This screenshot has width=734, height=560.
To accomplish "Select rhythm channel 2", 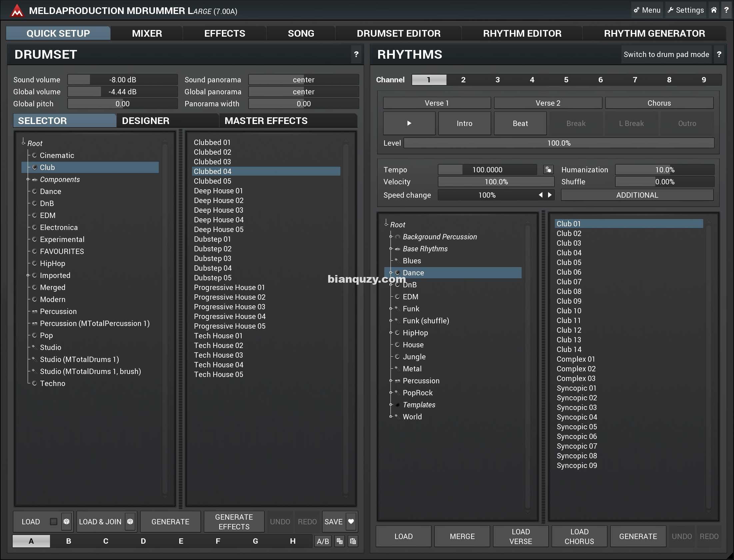I will pyautogui.click(x=463, y=80).
